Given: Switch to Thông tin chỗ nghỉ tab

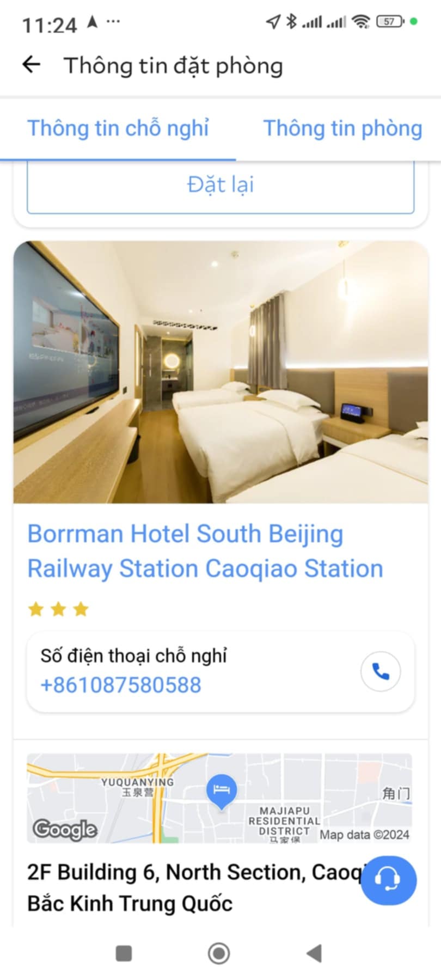Looking at the screenshot, I should tap(118, 128).
